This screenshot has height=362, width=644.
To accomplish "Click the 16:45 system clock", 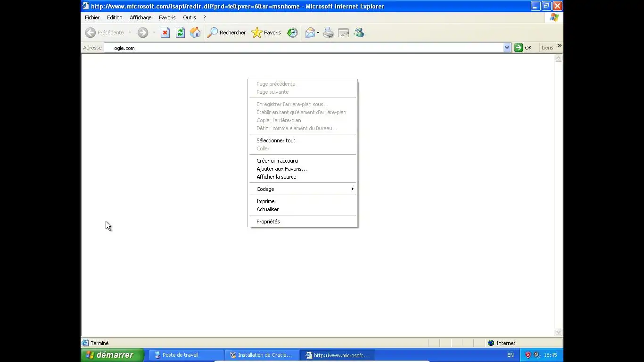I will tap(550, 355).
